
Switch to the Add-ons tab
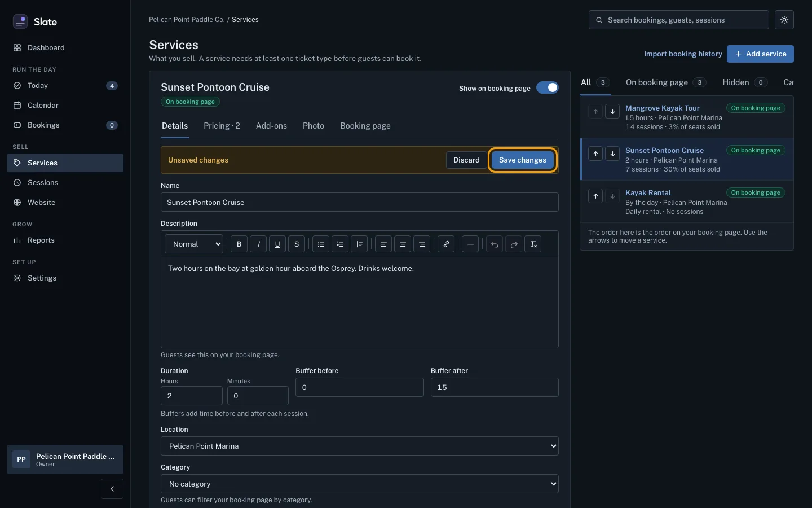pyautogui.click(x=271, y=126)
